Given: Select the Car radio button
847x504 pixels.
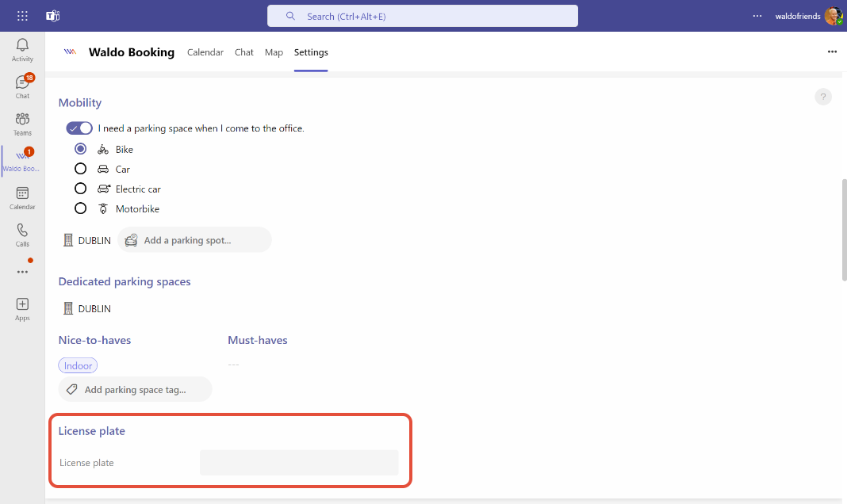Looking at the screenshot, I should (80, 169).
